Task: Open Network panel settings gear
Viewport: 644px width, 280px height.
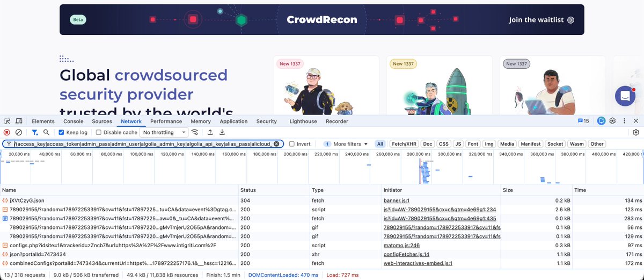Action: point(636,132)
